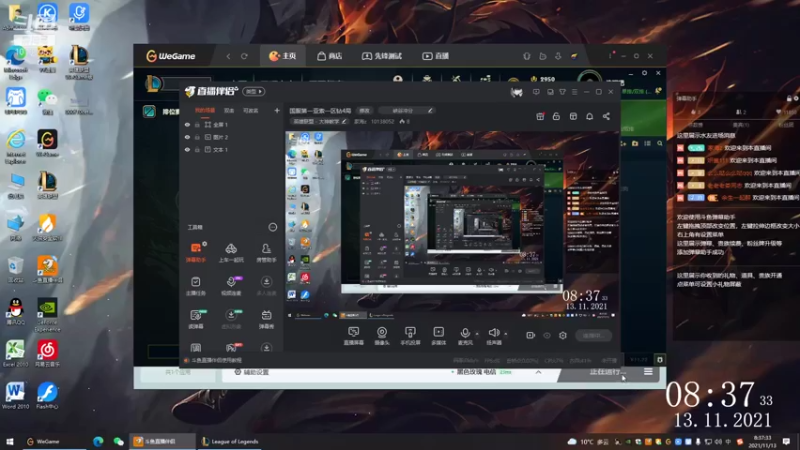Switch to League of Legends taskbar item
The width and height of the screenshot is (800, 450).
(230, 441)
